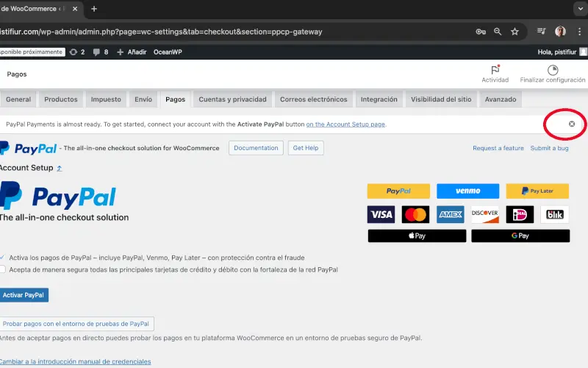Click the password key icon
Screen dimensions: 588x368
(x=481, y=32)
